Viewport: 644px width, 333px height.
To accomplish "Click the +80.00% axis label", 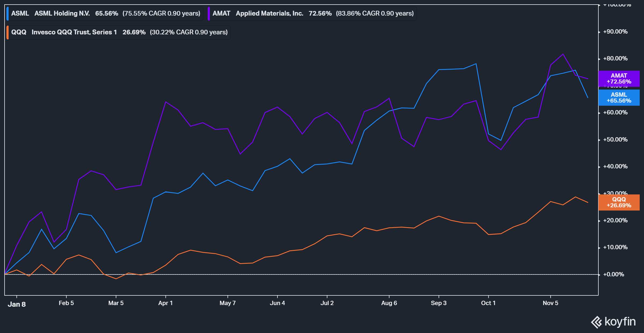I will (615, 59).
